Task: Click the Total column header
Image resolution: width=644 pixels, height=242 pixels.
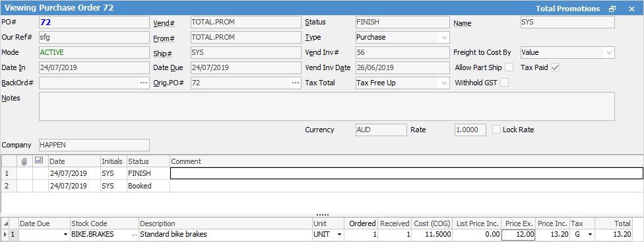Action: [614, 223]
